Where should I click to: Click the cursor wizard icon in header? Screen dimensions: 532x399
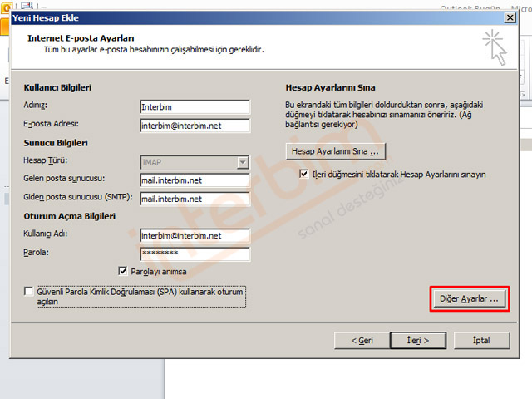tap(494, 47)
